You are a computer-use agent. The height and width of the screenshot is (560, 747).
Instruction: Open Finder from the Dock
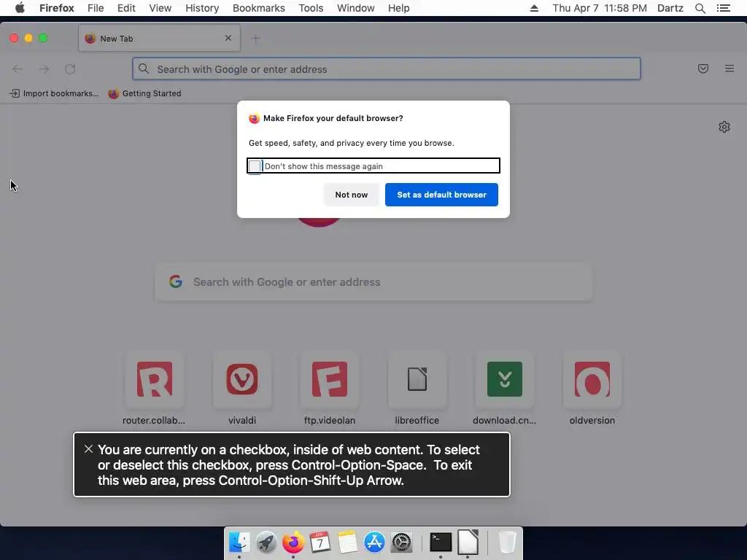point(239,542)
